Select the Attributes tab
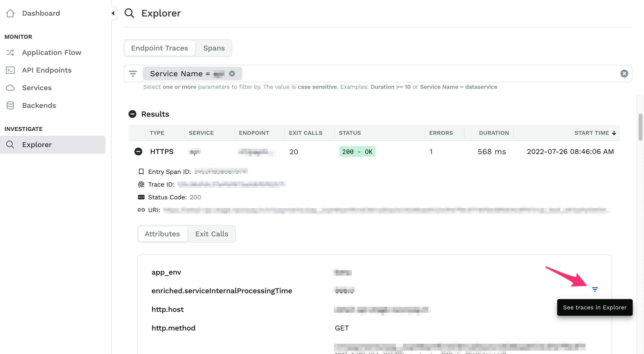644x354 pixels. (162, 234)
